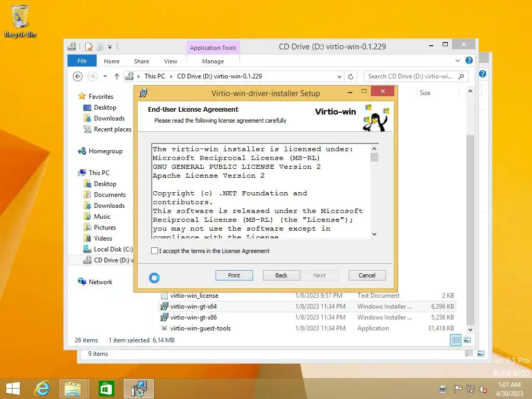Select the Application Tools contextual tab
The width and height of the screenshot is (532, 399).
[213, 48]
